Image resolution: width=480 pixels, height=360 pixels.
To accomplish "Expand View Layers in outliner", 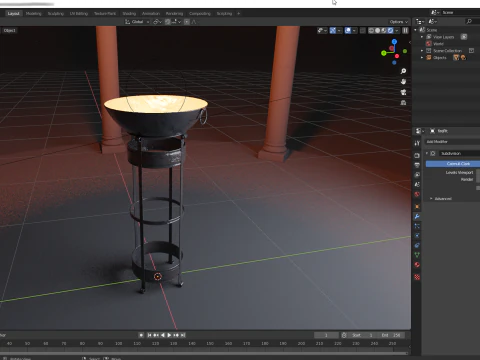I will click(x=422, y=37).
